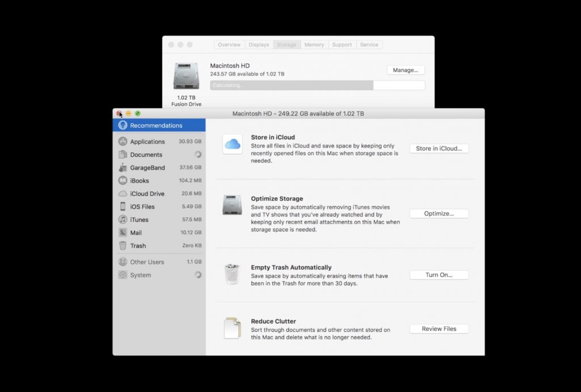Click the 57.5 MB iTunes size value
This screenshot has width=581, height=392.
pos(192,219)
